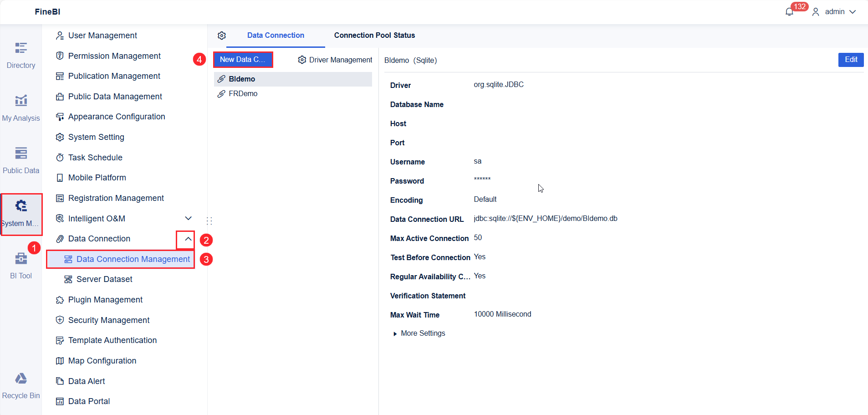Click the New Data Connection button
The height and width of the screenshot is (415, 868).
(243, 59)
